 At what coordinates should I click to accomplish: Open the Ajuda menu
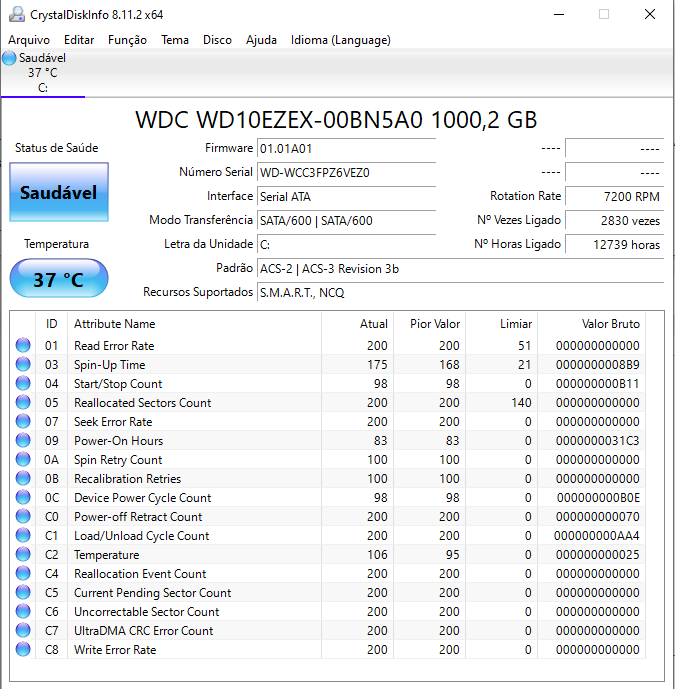[x=261, y=40]
